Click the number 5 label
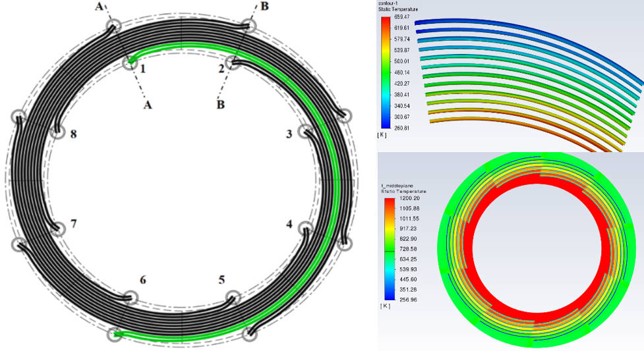 click(x=221, y=279)
